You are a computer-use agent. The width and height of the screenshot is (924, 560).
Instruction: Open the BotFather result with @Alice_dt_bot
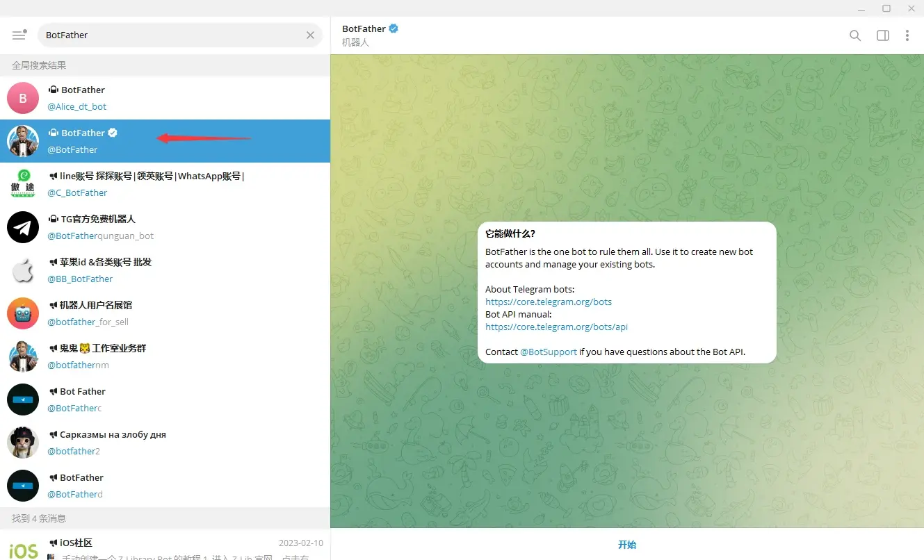165,98
